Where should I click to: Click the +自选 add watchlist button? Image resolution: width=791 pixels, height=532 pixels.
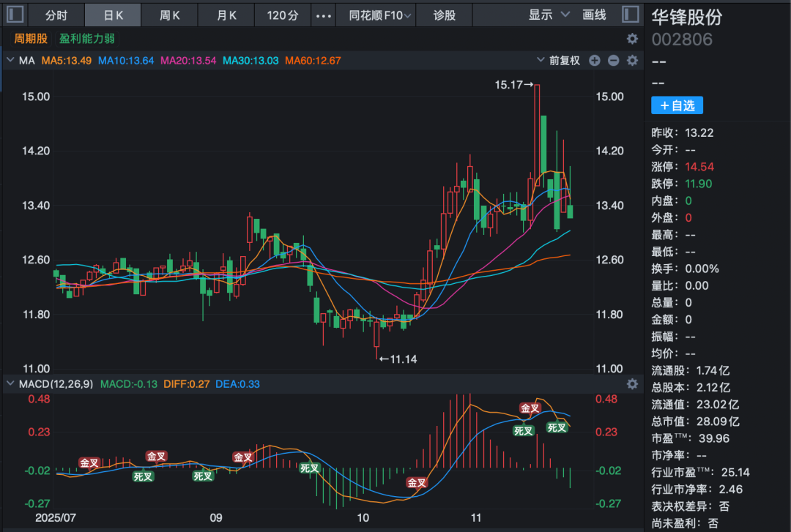[677, 105]
